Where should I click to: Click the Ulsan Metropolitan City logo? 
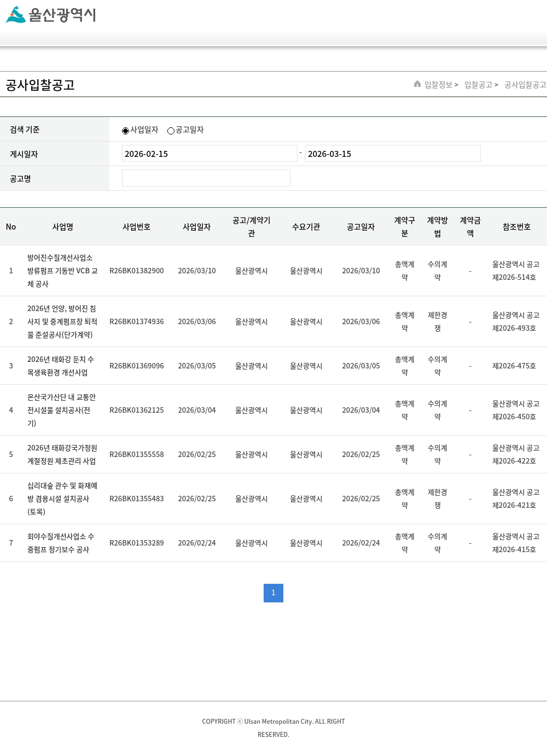pyautogui.click(x=51, y=15)
